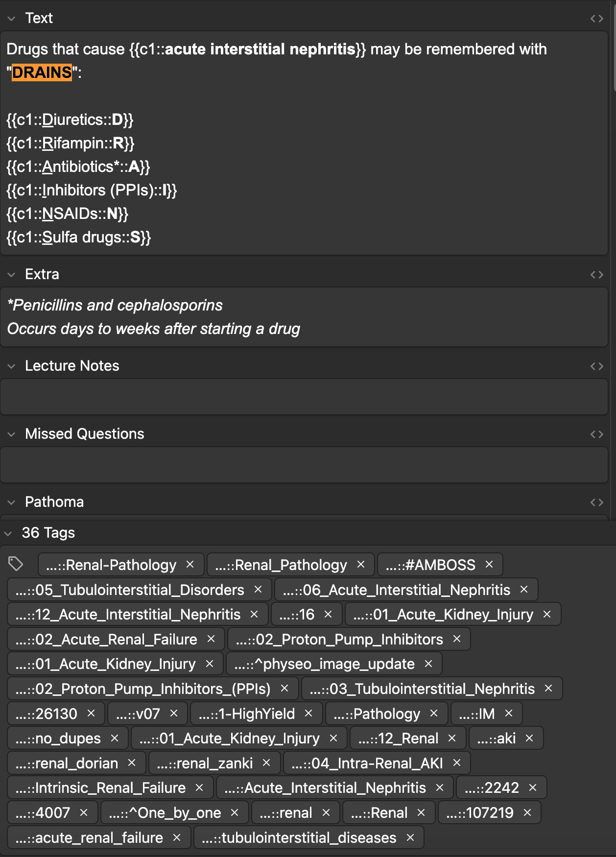Image resolution: width=616 pixels, height=857 pixels.
Task: Open HTML editor for Lecture Notes field
Action: [x=596, y=366]
